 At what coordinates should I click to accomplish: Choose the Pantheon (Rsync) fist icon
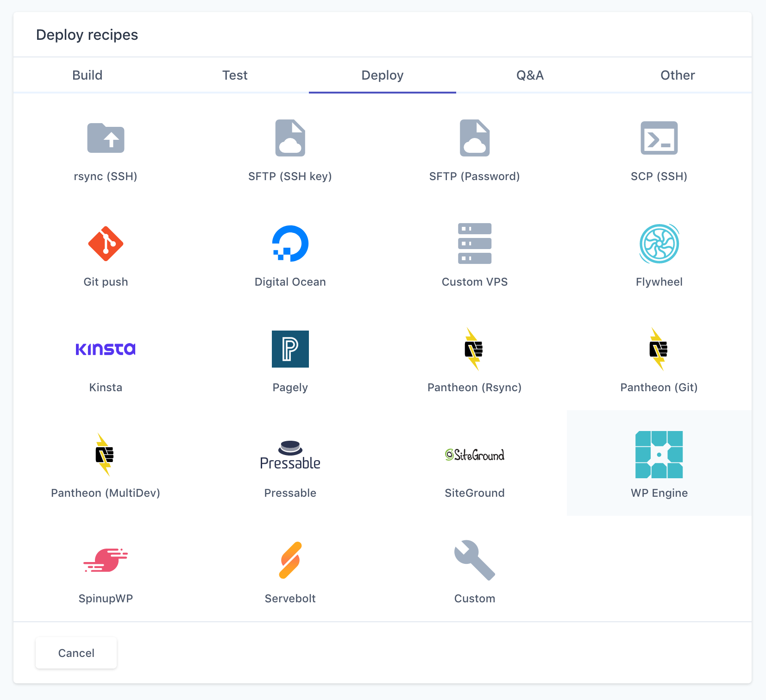474,349
